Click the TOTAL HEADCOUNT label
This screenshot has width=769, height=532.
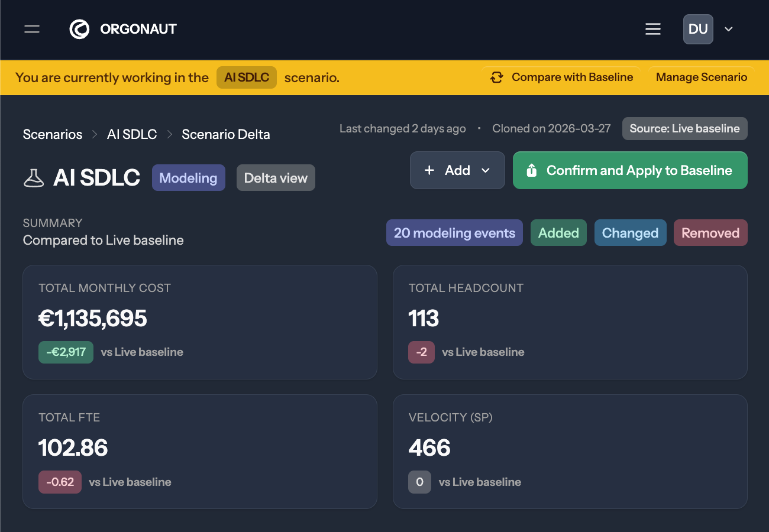point(466,288)
